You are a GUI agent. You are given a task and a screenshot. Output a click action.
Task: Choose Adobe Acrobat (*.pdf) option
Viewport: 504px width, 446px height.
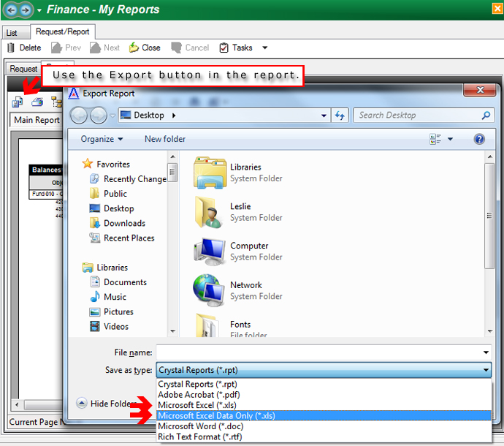[324, 395]
